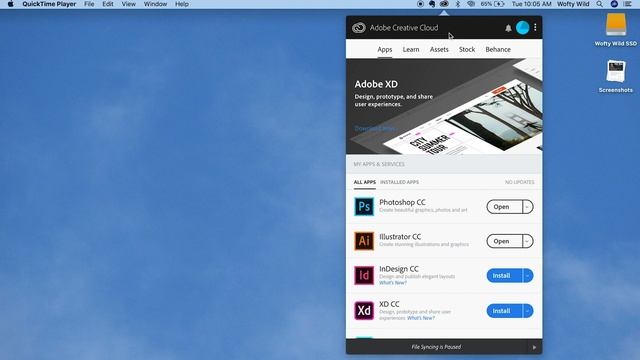Open dropdown arrow next to Illustrator Open
640x360 pixels.
[527, 241]
